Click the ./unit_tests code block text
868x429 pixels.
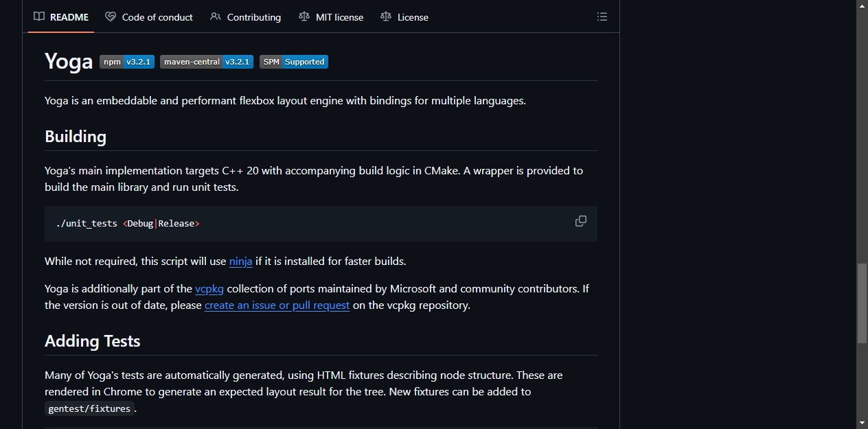pos(128,224)
